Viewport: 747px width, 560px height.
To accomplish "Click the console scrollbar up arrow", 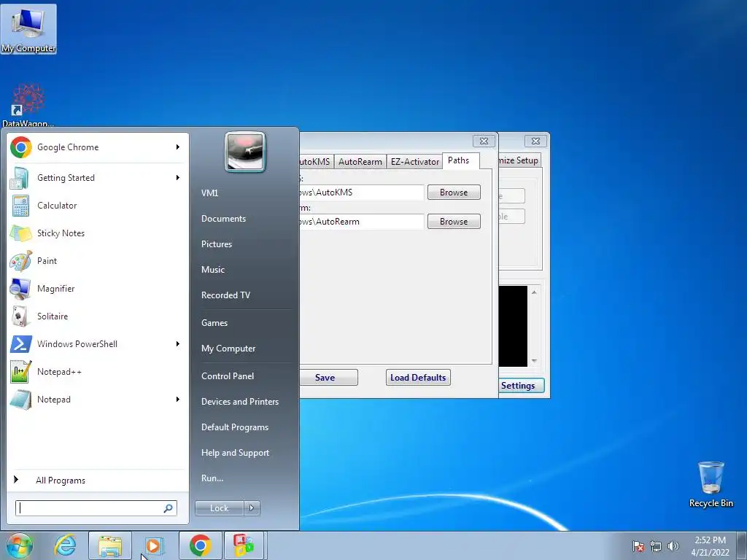I will tap(534, 292).
